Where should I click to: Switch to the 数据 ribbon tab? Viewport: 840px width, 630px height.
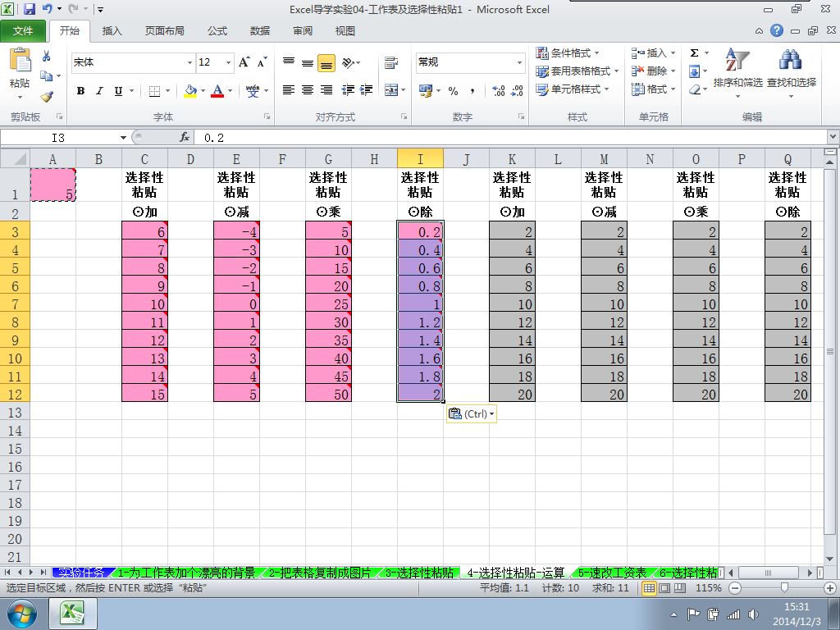260,31
